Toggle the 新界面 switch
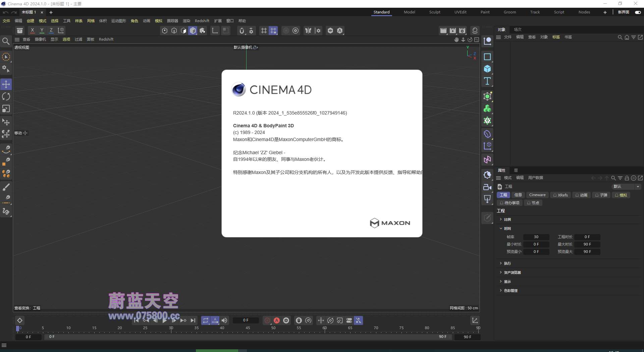Screen dimensions: 644x352 click(x=638, y=12)
